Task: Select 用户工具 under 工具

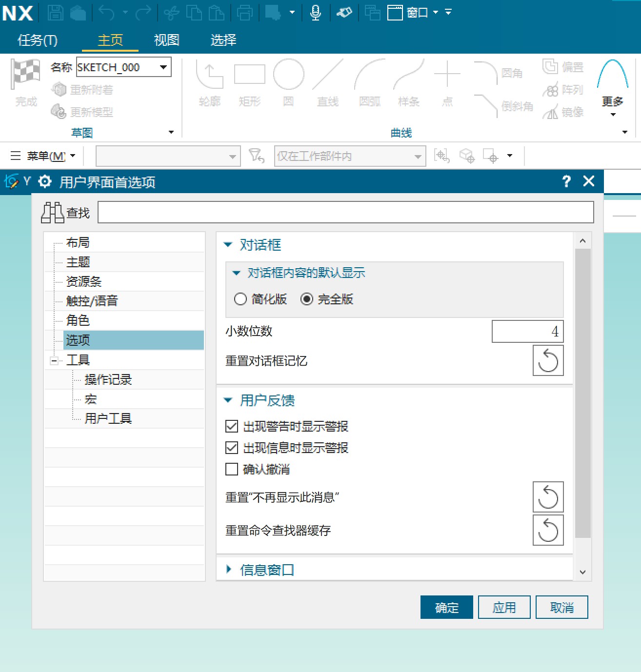Action: click(108, 418)
